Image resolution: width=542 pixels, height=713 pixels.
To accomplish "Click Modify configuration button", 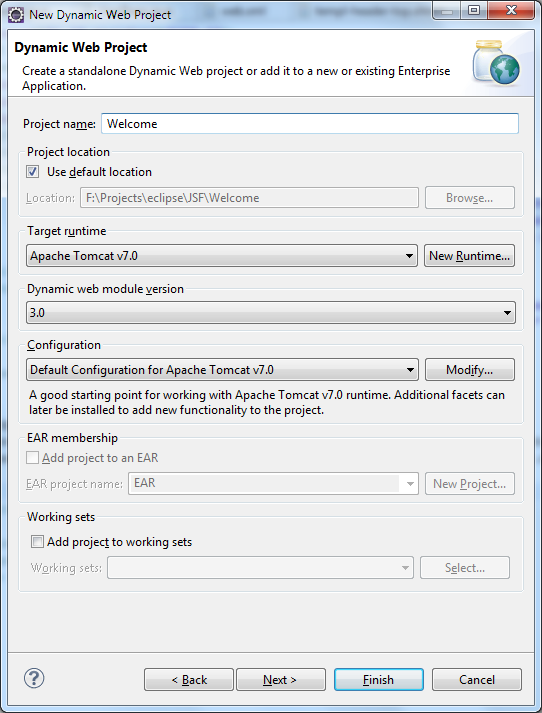I will [x=470, y=370].
